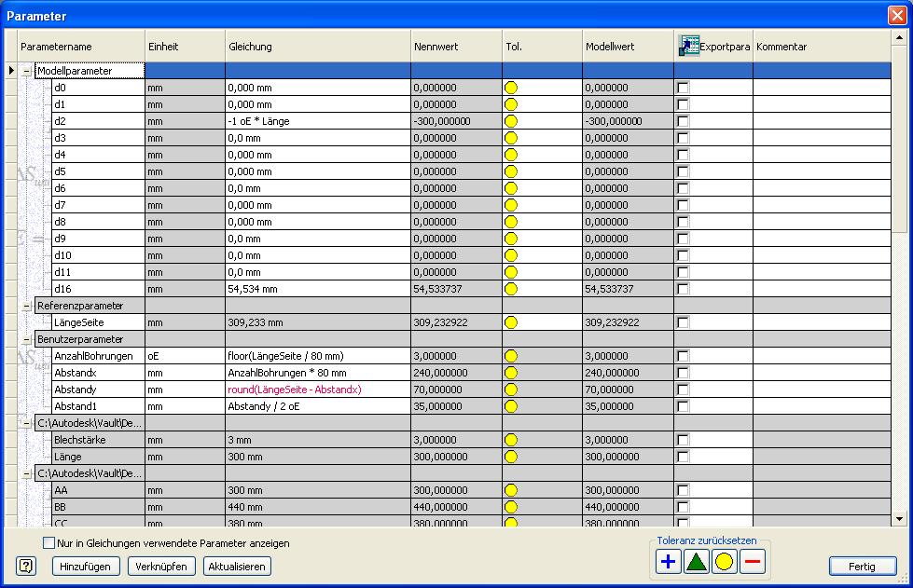Image resolution: width=913 pixels, height=588 pixels.
Task: Sort by Parametername column header
Action: pos(81,47)
